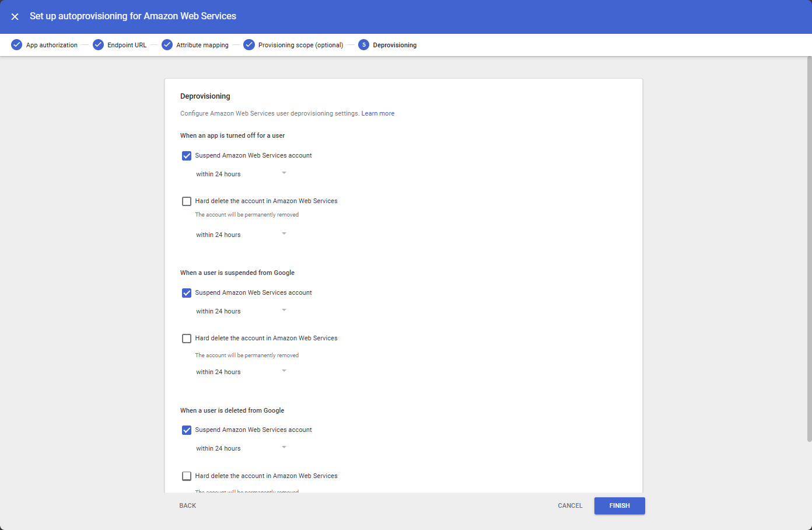
Task: Click the Endpoint URL checkmark icon
Action: click(98, 45)
